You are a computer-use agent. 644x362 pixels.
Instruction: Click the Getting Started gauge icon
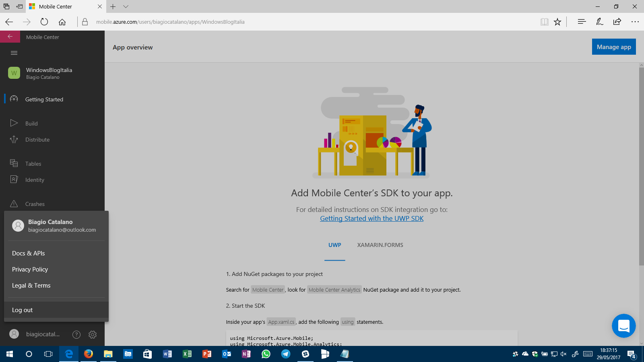[14, 99]
